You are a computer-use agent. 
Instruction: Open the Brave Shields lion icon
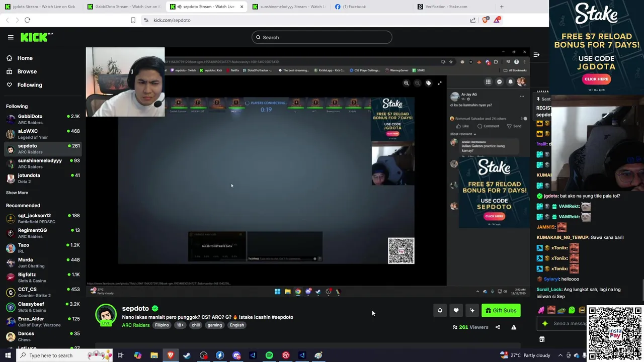[486, 20]
